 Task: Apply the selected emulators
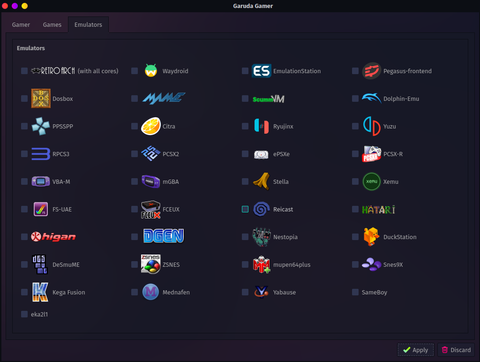coord(415,350)
